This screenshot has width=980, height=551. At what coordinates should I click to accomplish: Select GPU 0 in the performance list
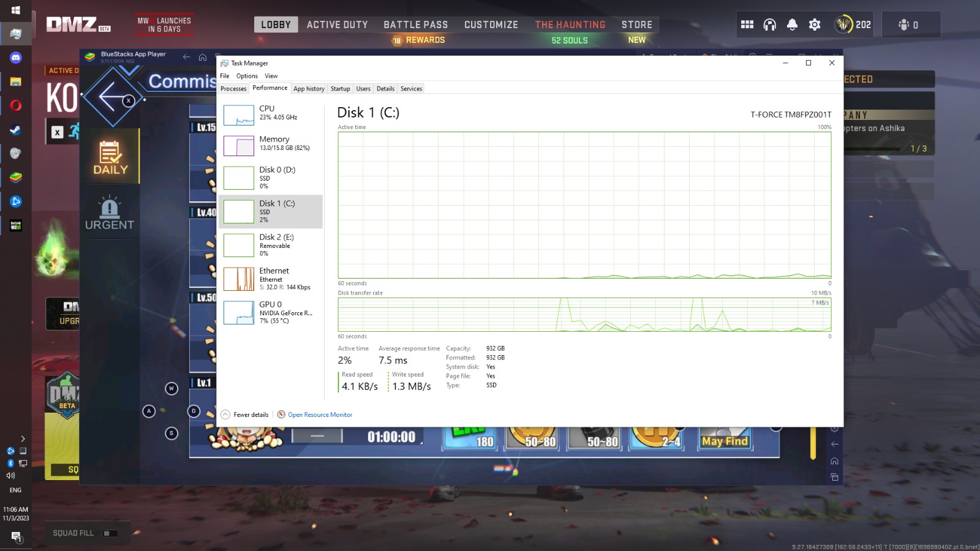click(271, 312)
